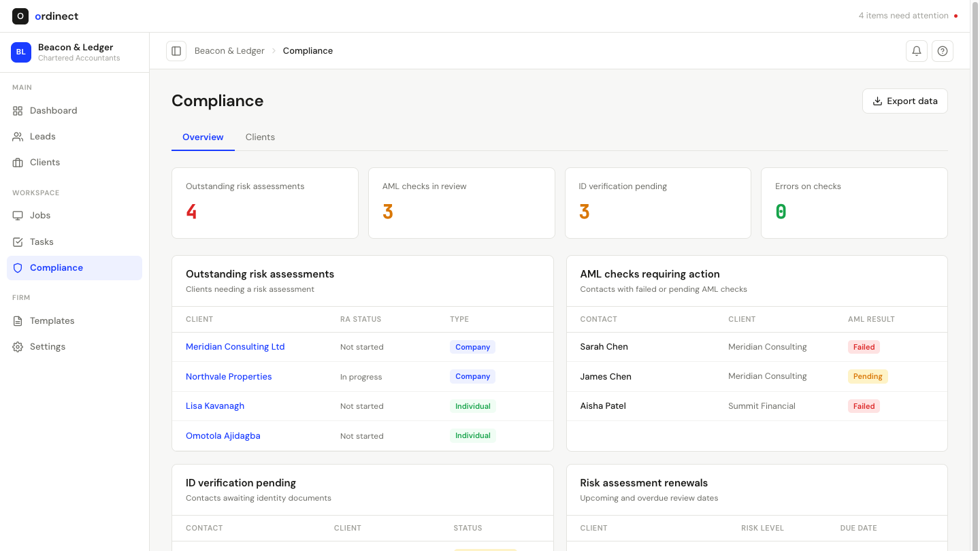Click Individual badge for Omotola Ajidagba

click(472, 436)
